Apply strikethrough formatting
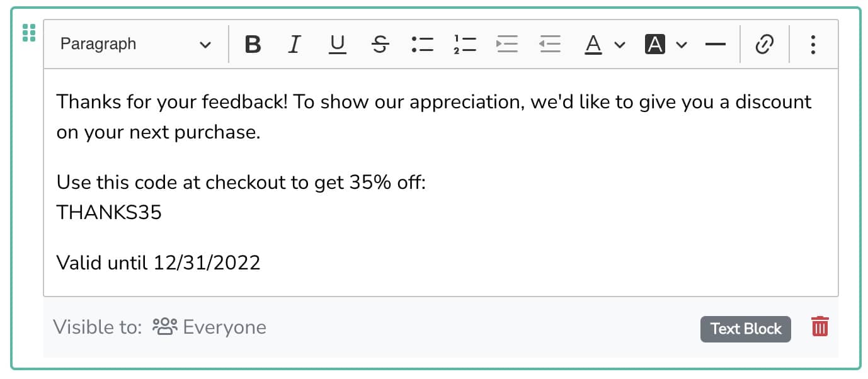The image size is (868, 379). pyautogui.click(x=380, y=45)
